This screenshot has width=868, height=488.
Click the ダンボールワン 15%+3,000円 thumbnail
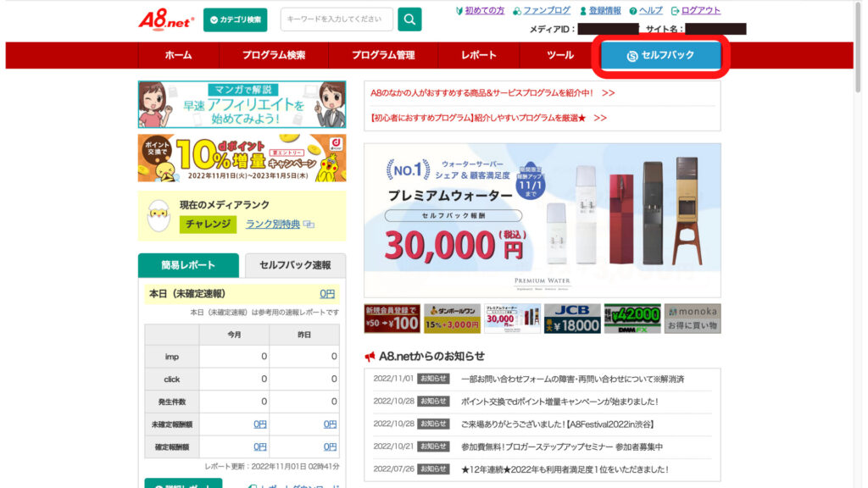[x=452, y=319]
